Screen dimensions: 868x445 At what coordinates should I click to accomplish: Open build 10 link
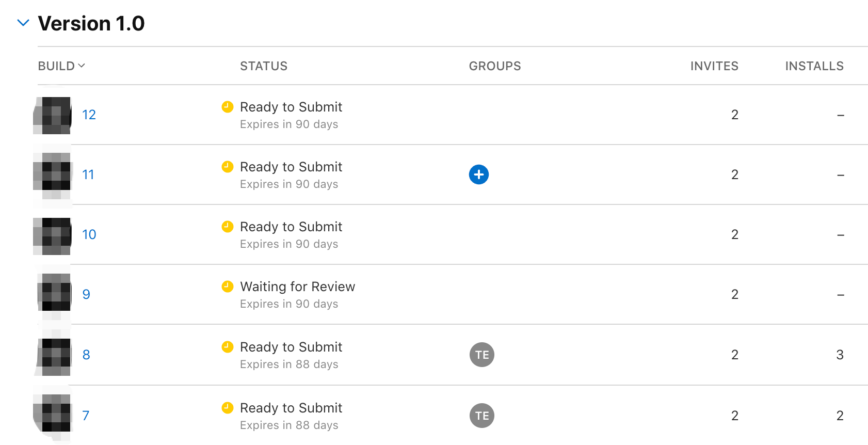[x=89, y=234]
